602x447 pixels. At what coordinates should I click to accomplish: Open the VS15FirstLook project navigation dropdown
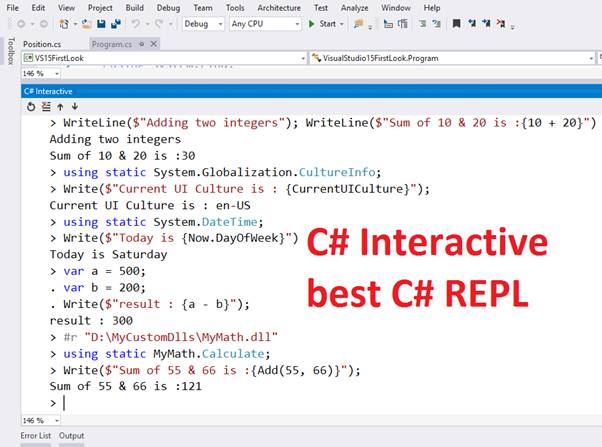pyautogui.click(x=164, y=58)
